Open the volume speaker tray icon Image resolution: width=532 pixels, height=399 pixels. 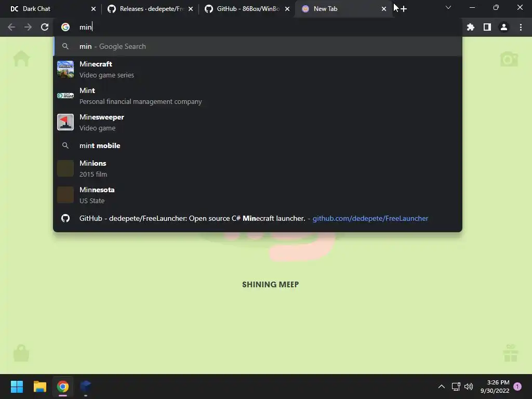pos(469,387)
